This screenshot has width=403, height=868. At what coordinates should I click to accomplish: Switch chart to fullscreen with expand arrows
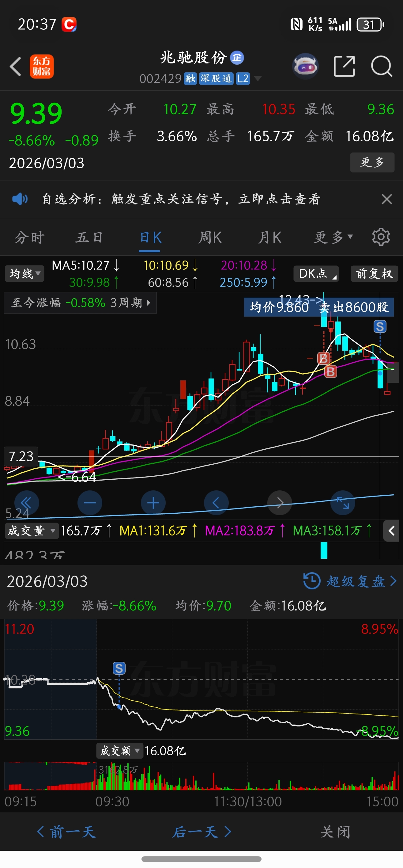click(343, 503)
